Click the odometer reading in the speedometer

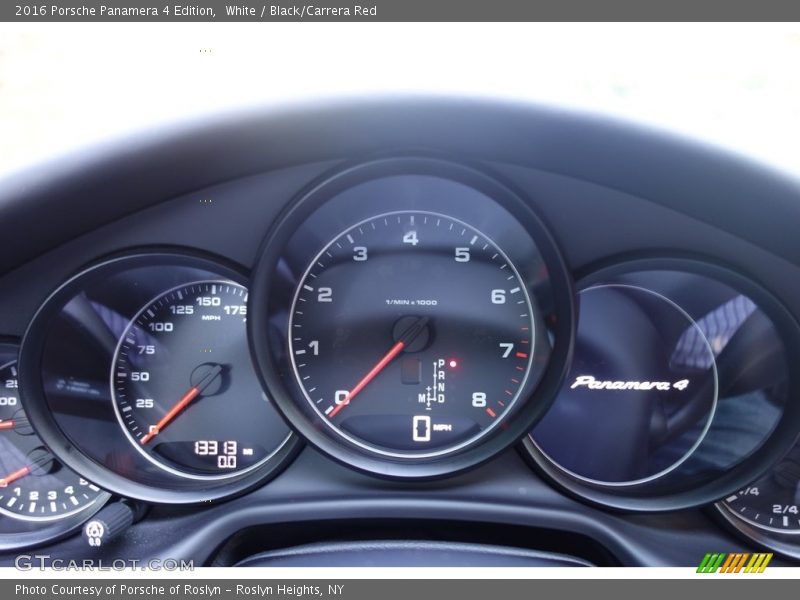click(x=216, y=448)
